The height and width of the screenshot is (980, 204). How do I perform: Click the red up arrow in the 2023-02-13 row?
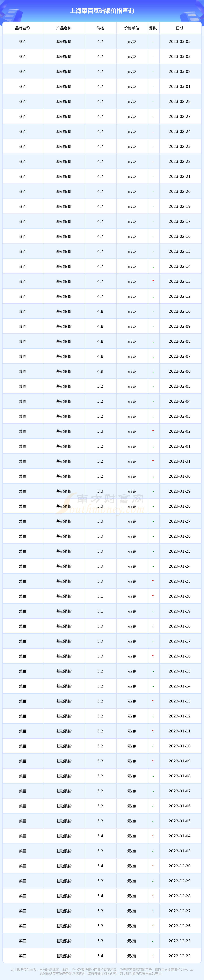click(x=153, y=281)
